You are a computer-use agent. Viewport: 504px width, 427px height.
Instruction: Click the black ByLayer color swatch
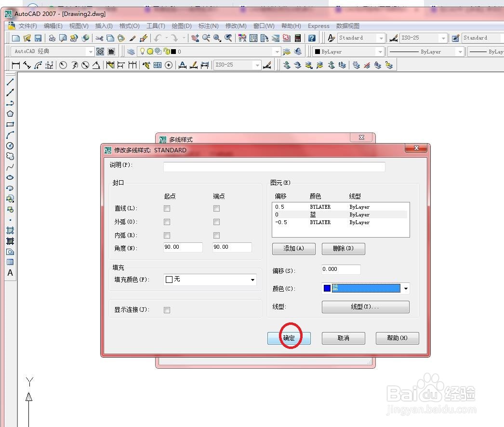coord(317,52)
